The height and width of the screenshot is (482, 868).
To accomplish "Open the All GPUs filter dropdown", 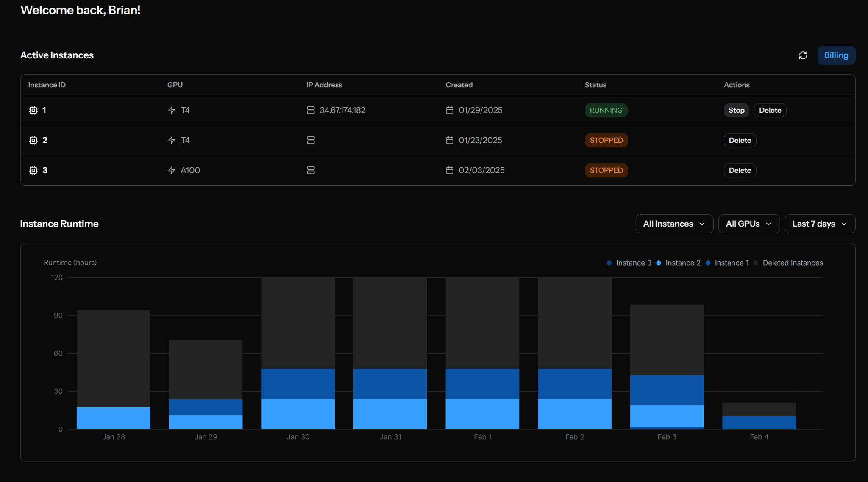I will tap(748, 224).
